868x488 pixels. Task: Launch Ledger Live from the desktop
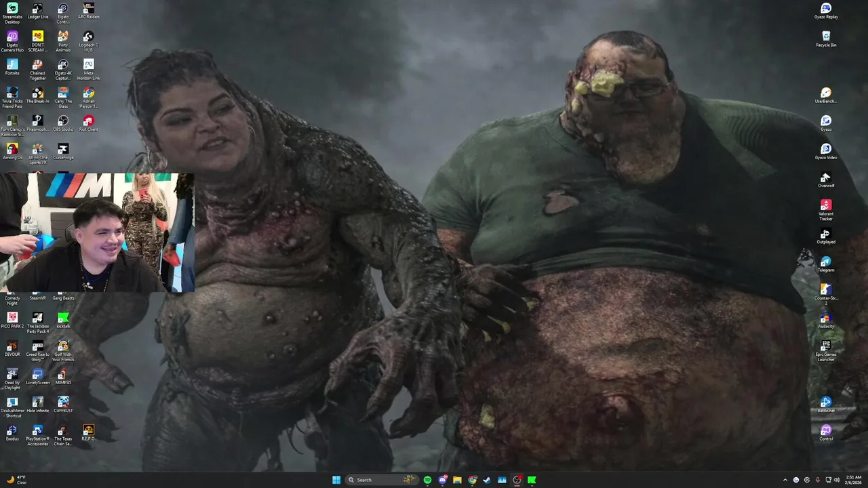coord(38,11)
